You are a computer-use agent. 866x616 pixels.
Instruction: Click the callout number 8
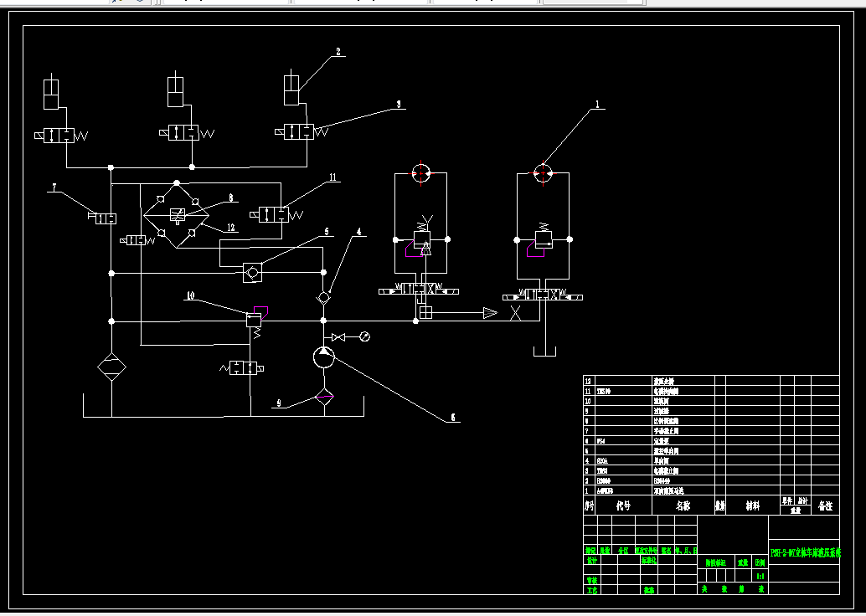tap(231, 198)
